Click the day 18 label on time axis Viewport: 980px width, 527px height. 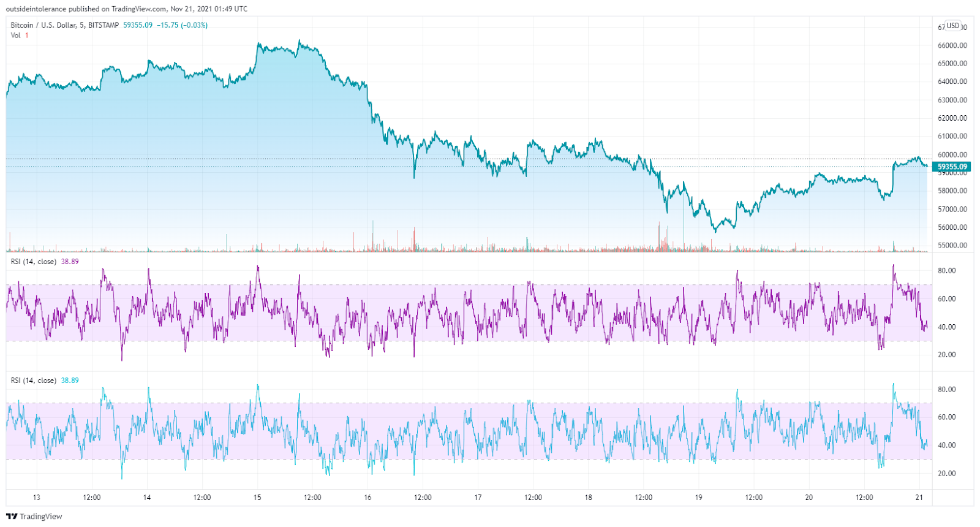[x=588, y=498]
